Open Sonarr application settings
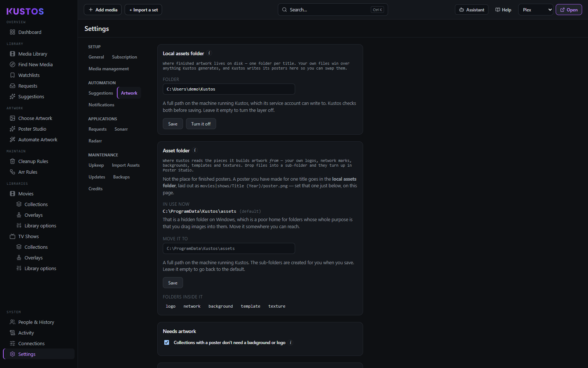The width and height of the screenshot is (588, 368). (121, 129)
